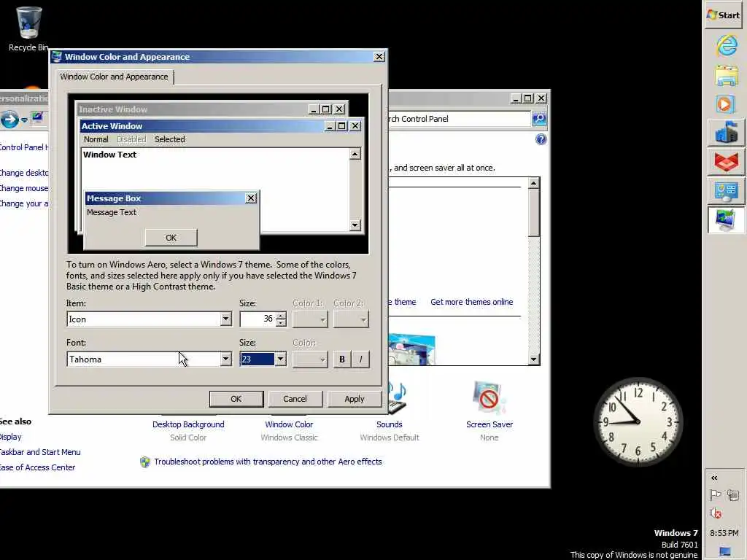Click the Sounds icon in Personalization window
Screen dimensions: 747x560
pos(398,397)
